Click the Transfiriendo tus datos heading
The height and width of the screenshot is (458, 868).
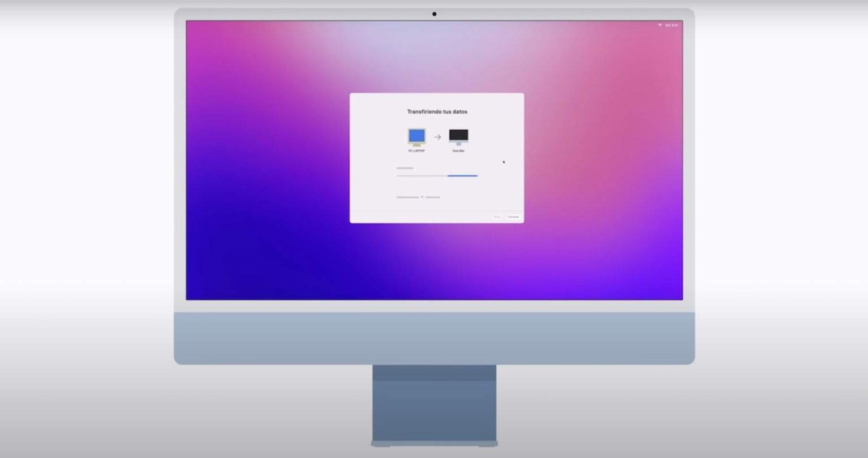[x=437, y=111]
